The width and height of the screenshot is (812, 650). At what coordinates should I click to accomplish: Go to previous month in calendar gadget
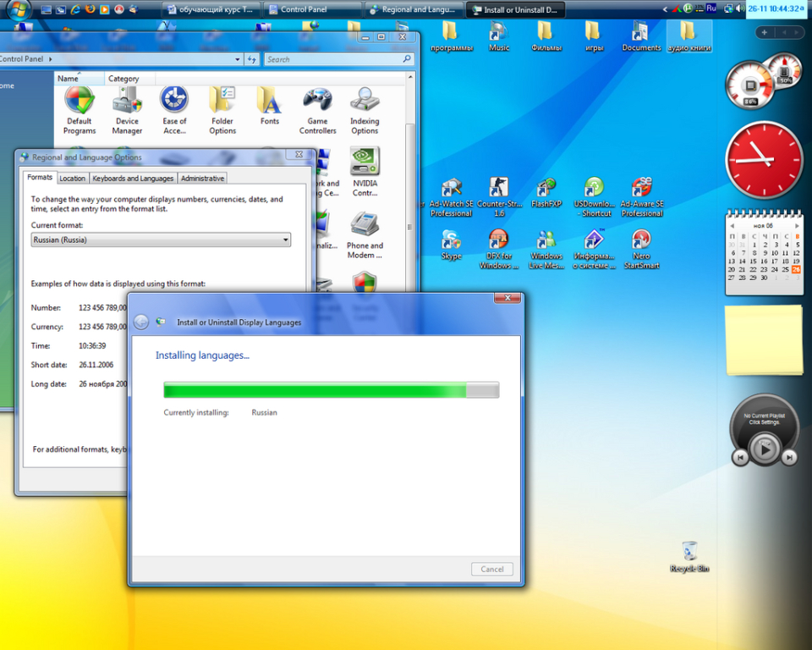(x=732, y=225)
